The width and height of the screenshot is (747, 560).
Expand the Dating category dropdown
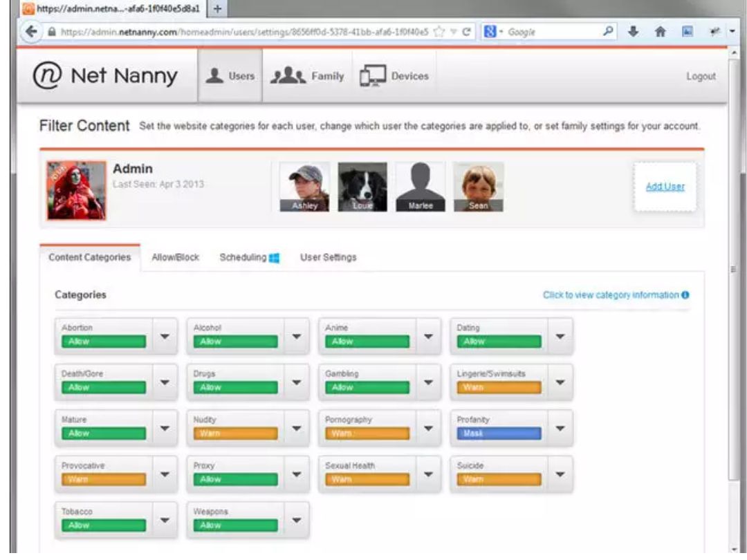click(560, 337)
